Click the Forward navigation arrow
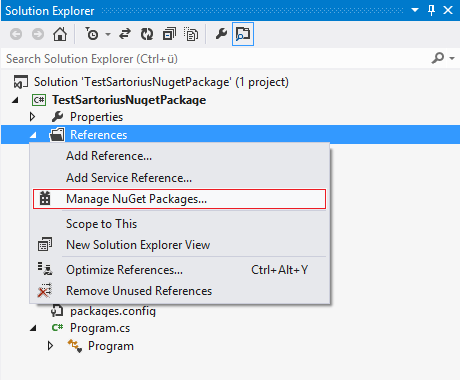This screenshot has height=380, width=460. coord(38,34)
